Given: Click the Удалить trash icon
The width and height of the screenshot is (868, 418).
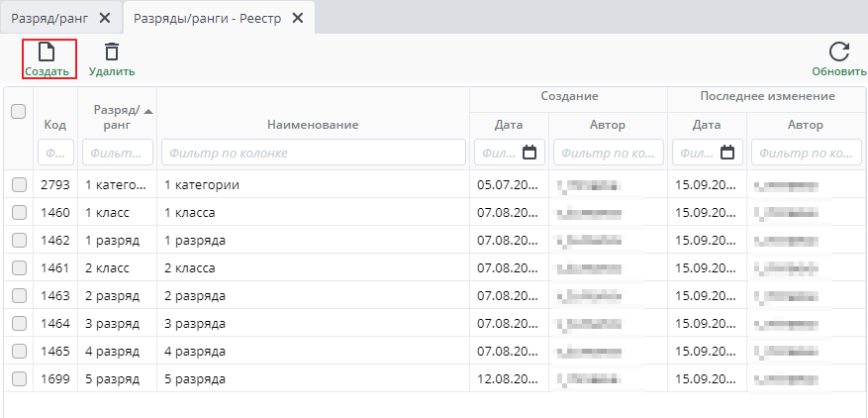Looking at the screenshot, I should pos(112,52).
